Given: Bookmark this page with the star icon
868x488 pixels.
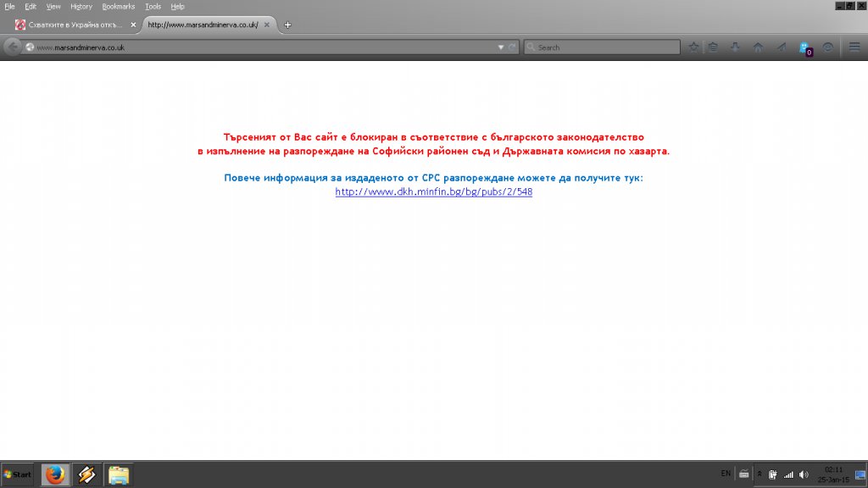Looking at the screenshot, I should 693,47.
